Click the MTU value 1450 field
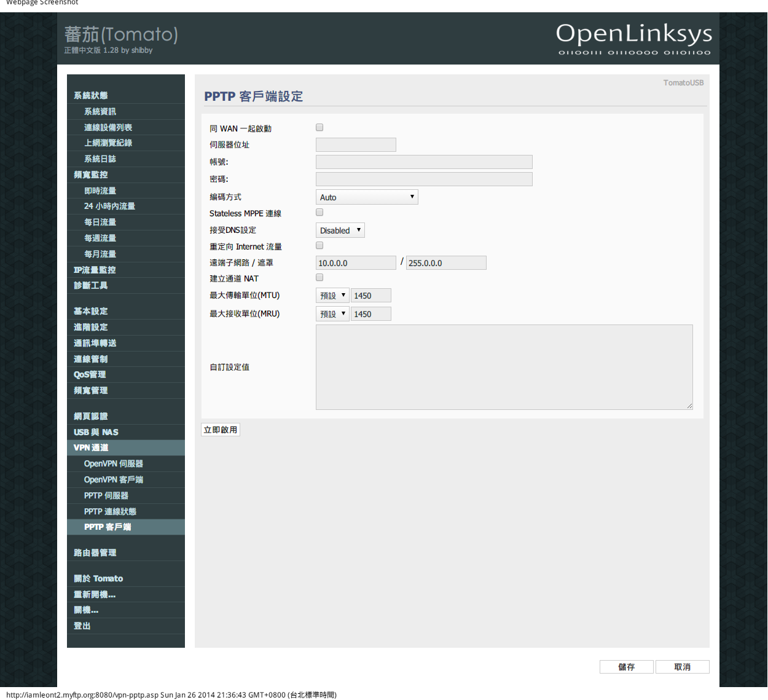768x700 pixels. click(x=371, y=296)
